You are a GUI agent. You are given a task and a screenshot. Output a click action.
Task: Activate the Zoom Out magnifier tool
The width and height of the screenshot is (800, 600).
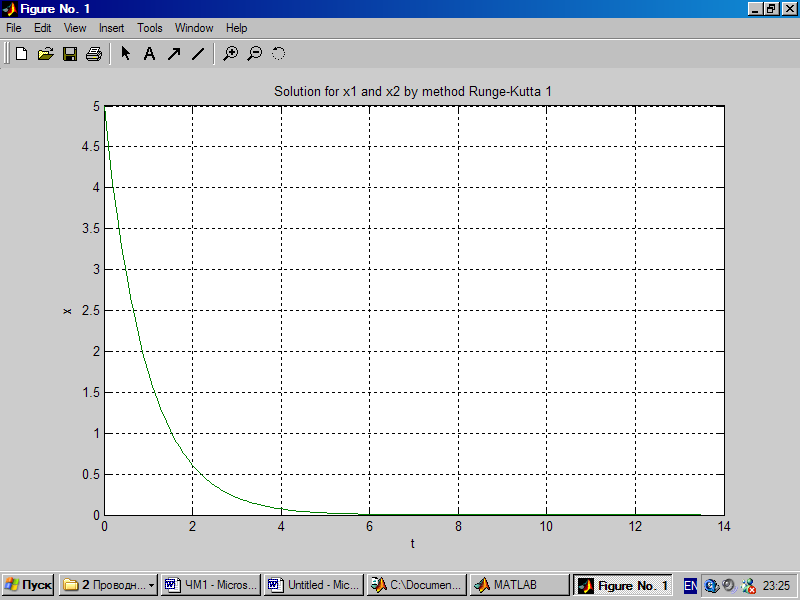click(x=254, y=54)
